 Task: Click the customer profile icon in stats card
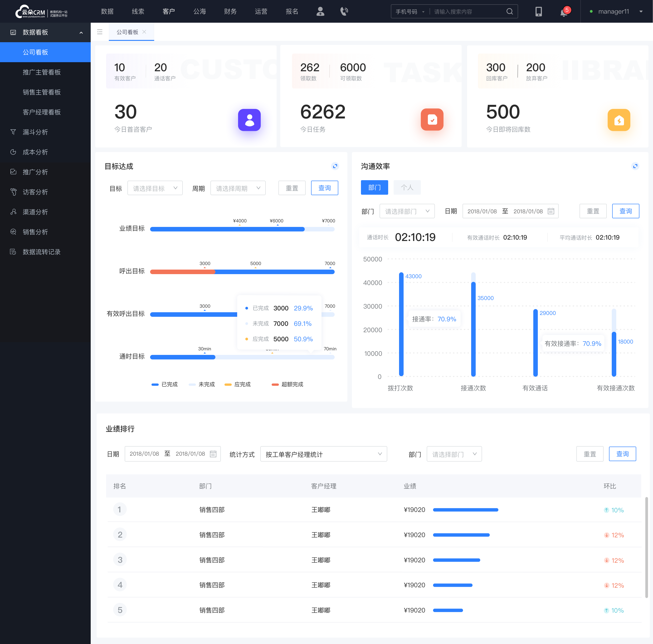tap(249, 120)
